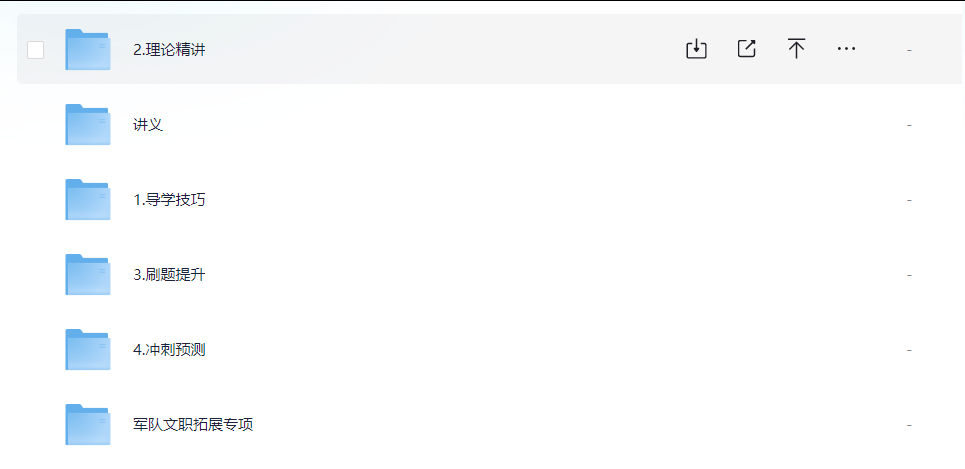
Task: Click the size dash in 4.冲刺预测 row
Action: point(909,350)
